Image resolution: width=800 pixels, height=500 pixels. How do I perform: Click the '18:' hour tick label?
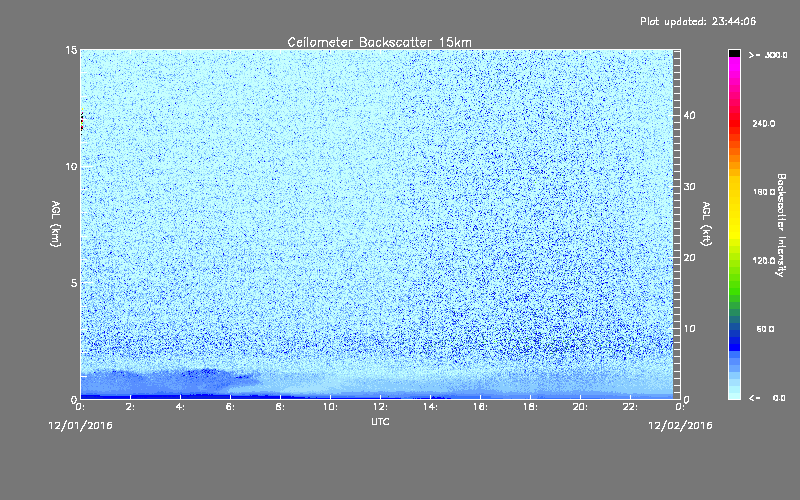(530, 407)
